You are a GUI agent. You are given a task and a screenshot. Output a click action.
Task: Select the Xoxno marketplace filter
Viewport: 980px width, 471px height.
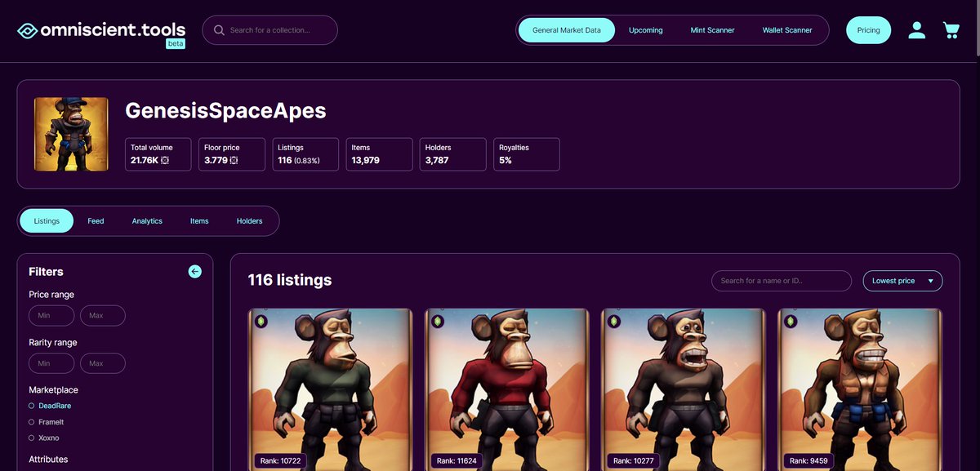point(44,438)
